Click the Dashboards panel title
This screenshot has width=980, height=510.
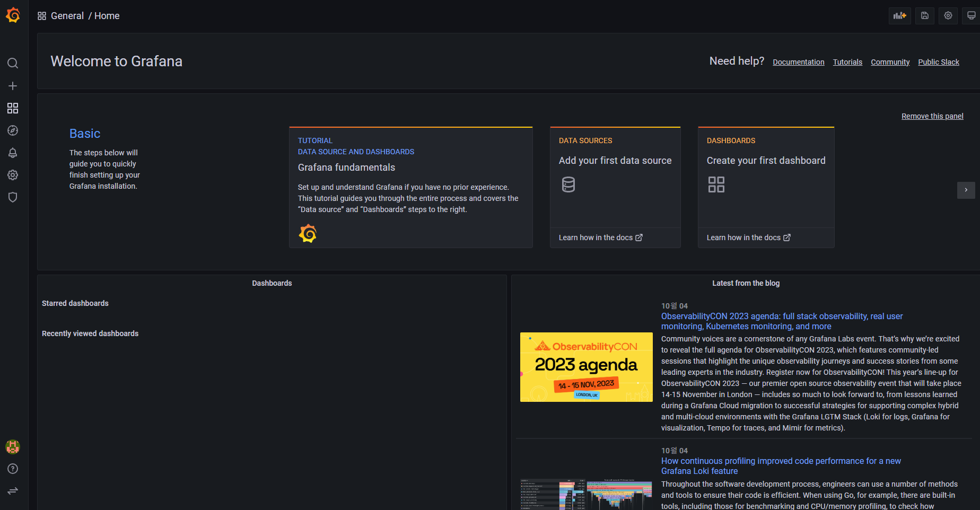click(272, 283)
